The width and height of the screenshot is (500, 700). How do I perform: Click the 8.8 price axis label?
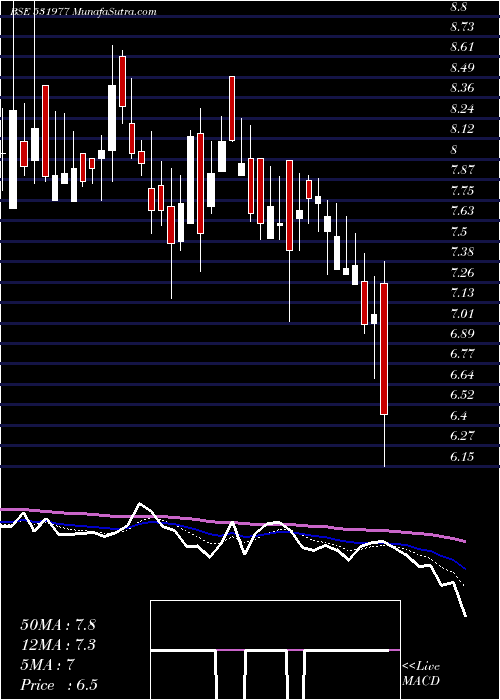[x=458, y=7]
